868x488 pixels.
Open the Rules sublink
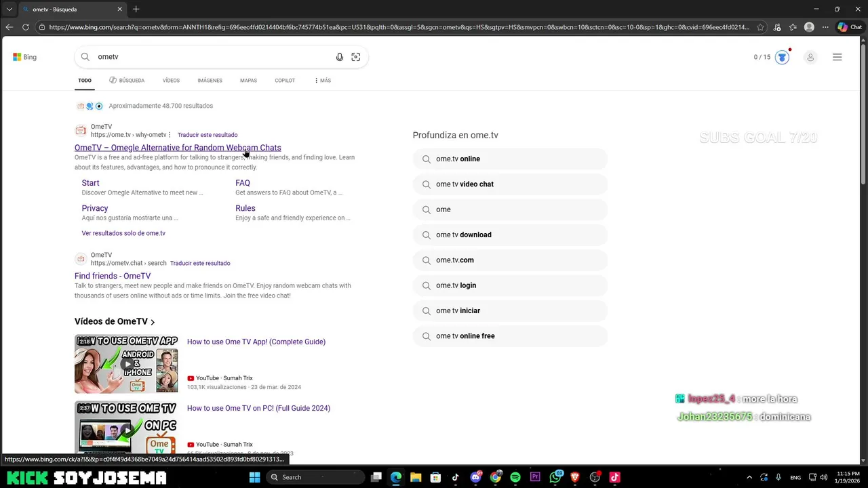(245, 208)
